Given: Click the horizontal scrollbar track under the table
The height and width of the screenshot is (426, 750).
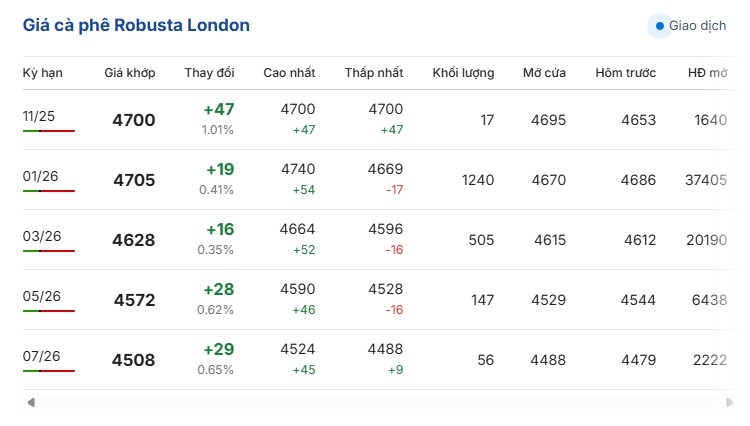Looking at the screenshot, I should click(380, 402).
